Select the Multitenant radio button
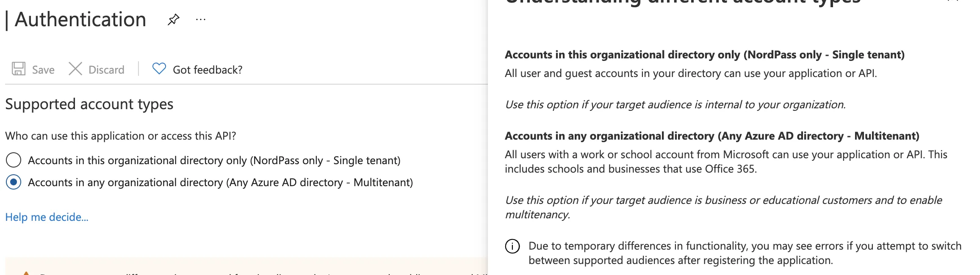 coord(14,182)
